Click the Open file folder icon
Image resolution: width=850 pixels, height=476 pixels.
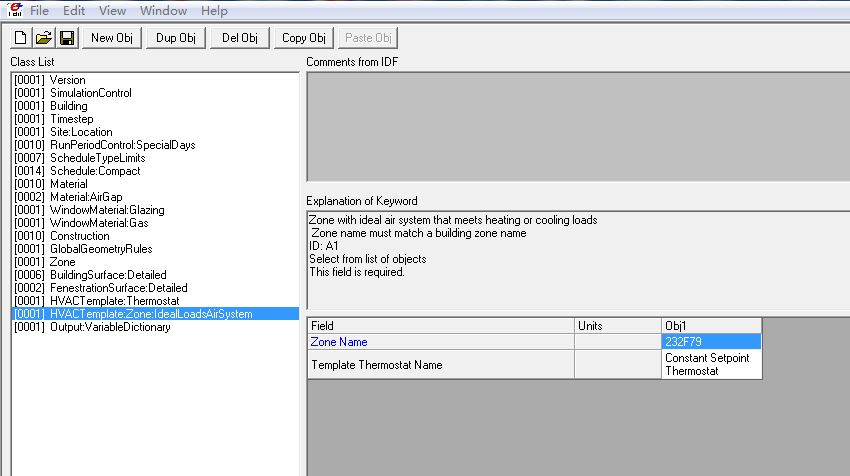[x=43, y=38]
